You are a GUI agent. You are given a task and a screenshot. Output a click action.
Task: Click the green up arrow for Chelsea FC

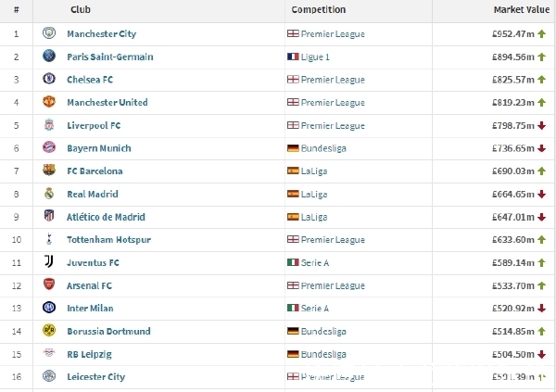[x=541, y=80]
